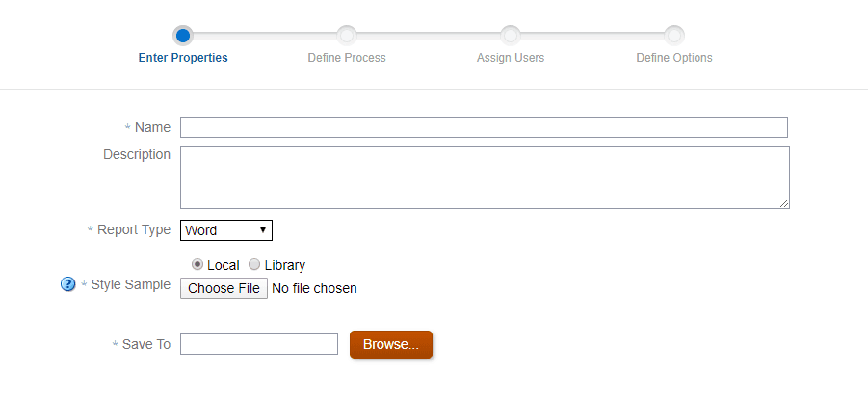Click the help question mark icon
Screen dimensions: 868x400
pos(67,284)
